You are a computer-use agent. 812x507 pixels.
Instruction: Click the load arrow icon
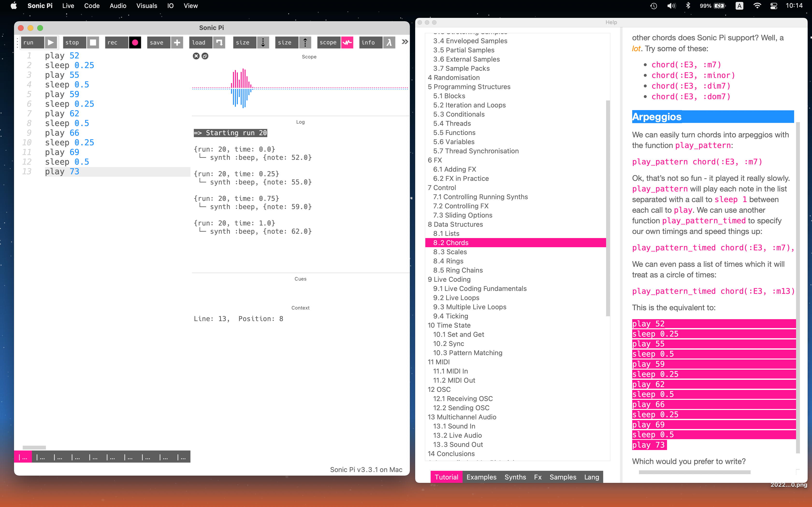click(219, 42)
